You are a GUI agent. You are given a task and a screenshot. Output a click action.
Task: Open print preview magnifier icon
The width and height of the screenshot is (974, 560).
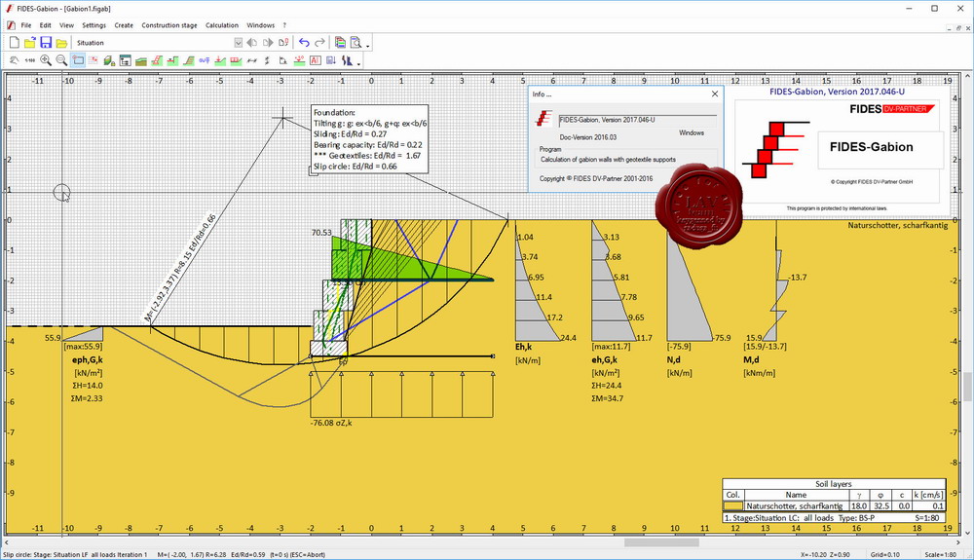[356, 42]
